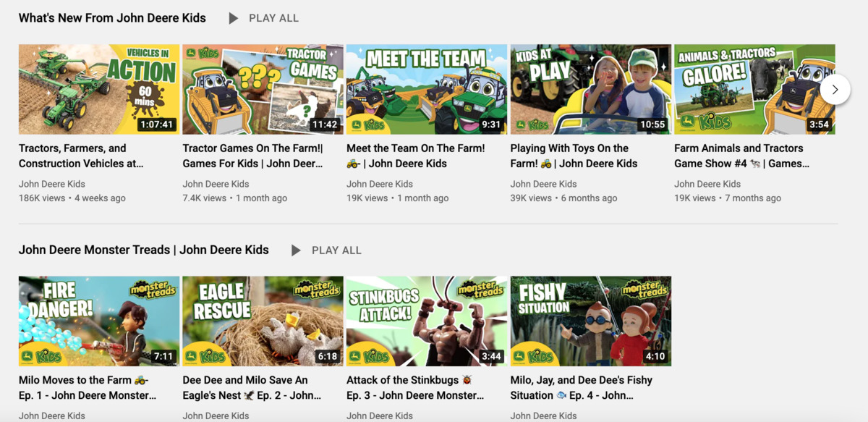This screenshot has width=868, height=422.
Task: Click the 1:07:41 duration badge
Action: pos(157,125)
